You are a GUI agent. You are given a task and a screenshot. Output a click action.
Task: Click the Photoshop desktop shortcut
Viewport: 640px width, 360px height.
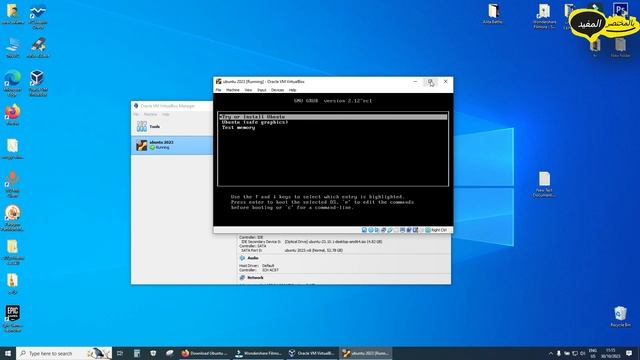tap(620, 10)
